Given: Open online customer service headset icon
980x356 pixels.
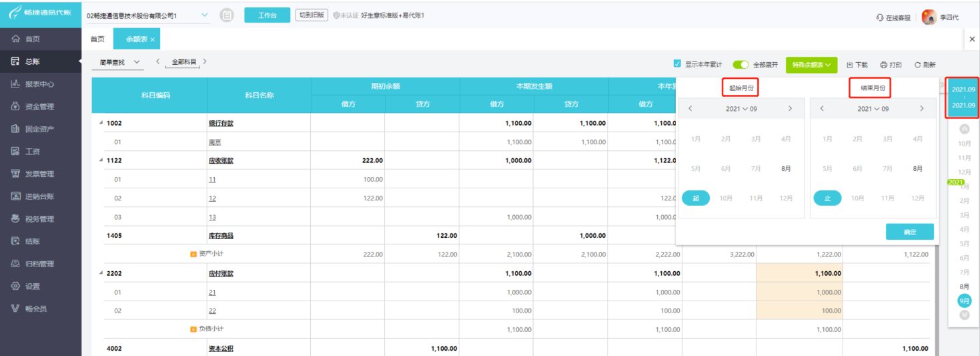Looking at the screenshot, I should click(x=880, y=17).
